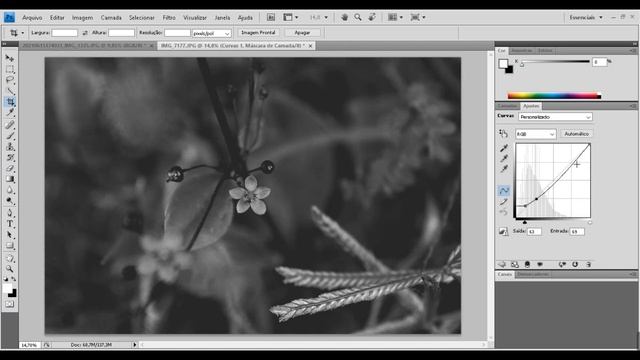Switch to the Ajustes panel tab
640x360 pixels.
pos(531,106)
